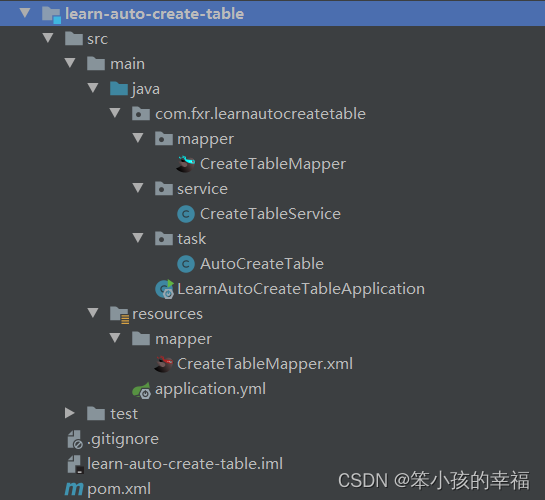
Task: Open the learn-auto-create-table.iml file
Action: [185, 464]
